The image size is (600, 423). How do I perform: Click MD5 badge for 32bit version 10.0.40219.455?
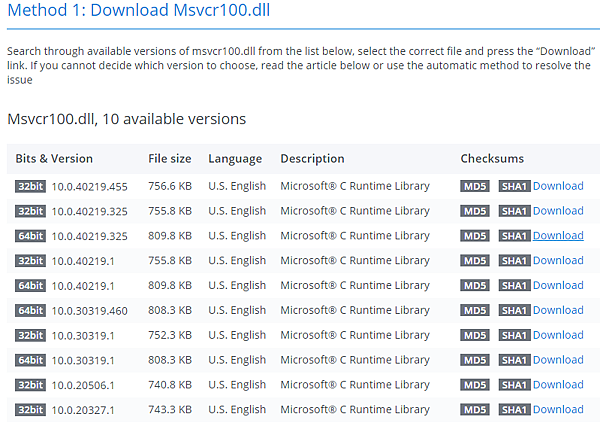click(475, 186)
